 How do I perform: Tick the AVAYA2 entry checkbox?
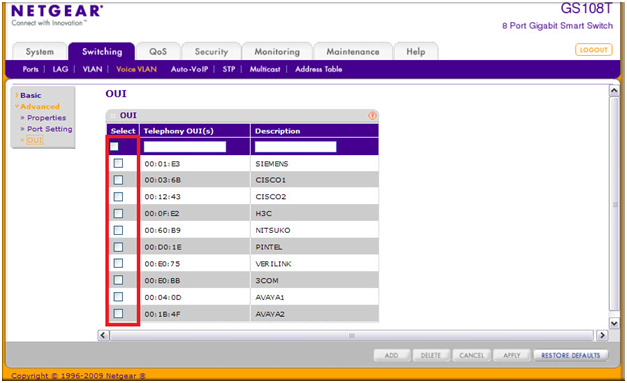(118, 313)
